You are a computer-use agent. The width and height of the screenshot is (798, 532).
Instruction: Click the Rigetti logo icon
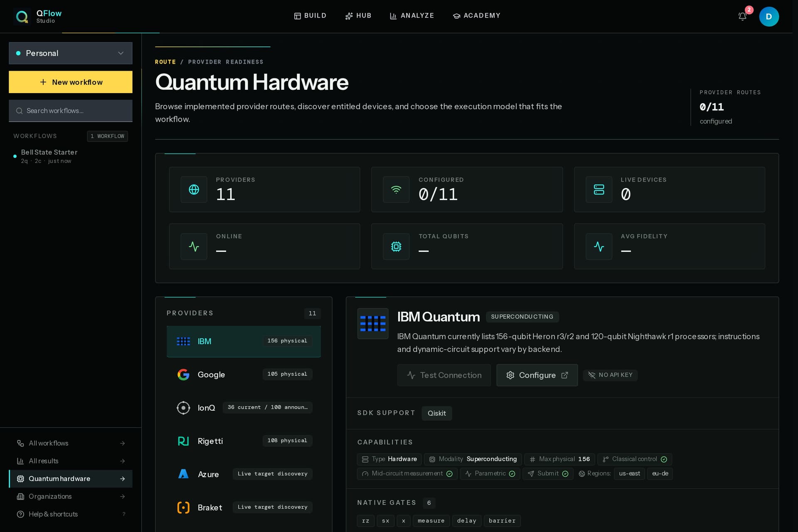[183, 441]
